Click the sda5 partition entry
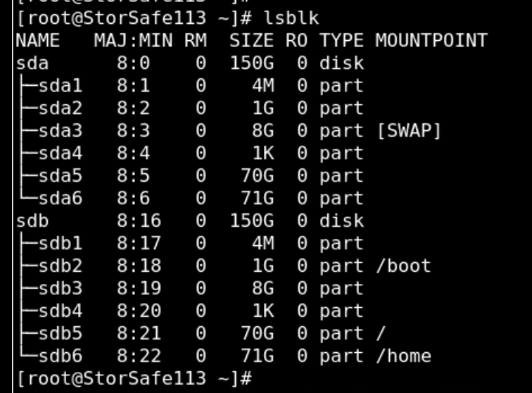This screenshot has width=532, height=393. pyautogui.click(x=61, y=175)
